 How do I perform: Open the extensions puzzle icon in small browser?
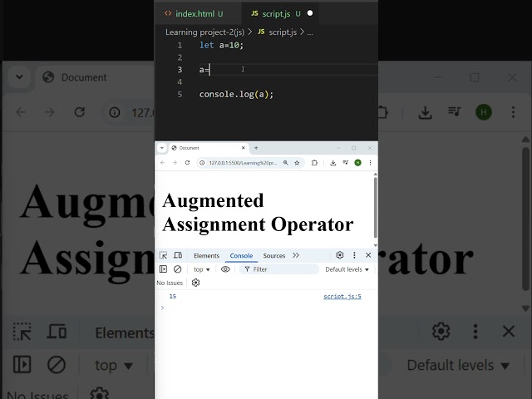click(314, 163)
